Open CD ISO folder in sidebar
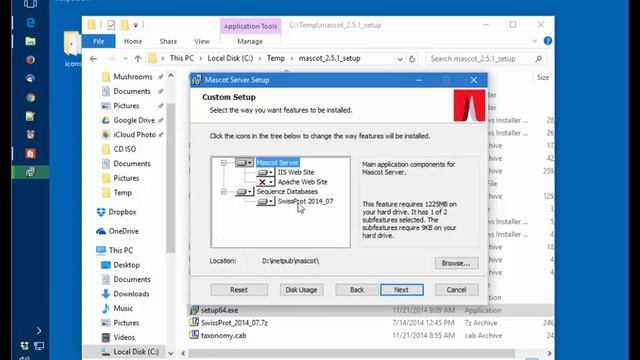 tap(124, 149)
